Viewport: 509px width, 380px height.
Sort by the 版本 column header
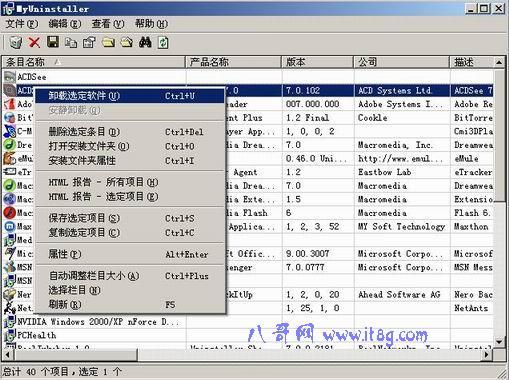318,62
